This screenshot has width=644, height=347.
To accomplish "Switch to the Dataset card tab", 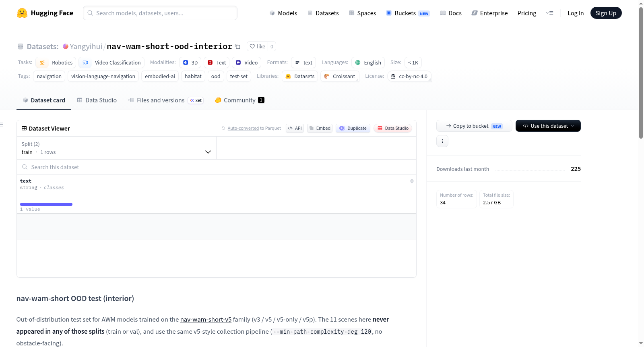I will click(x=43, y=100).
